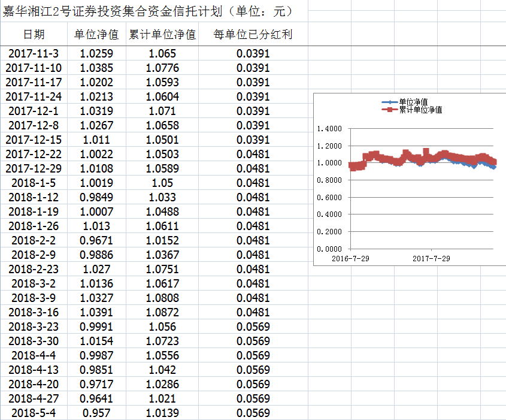Click the red data series line in chart
506x420 pixels.
(407, 153)
